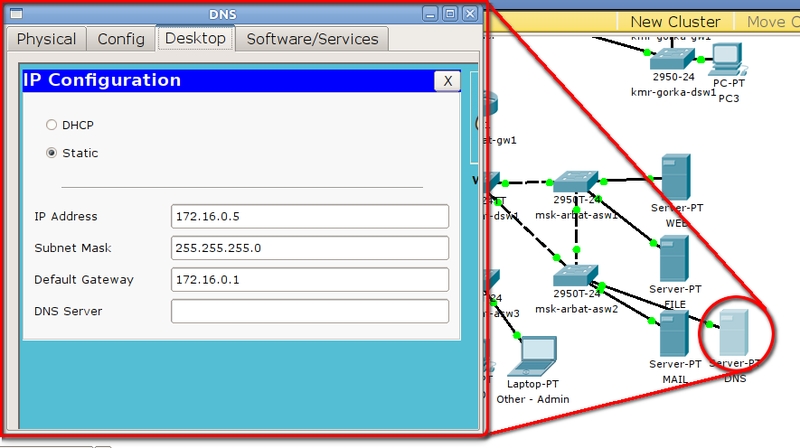Click the DNS server icon in topology
Image resolution: width=800 pixels, height=448 pixels.
(735, 334)
